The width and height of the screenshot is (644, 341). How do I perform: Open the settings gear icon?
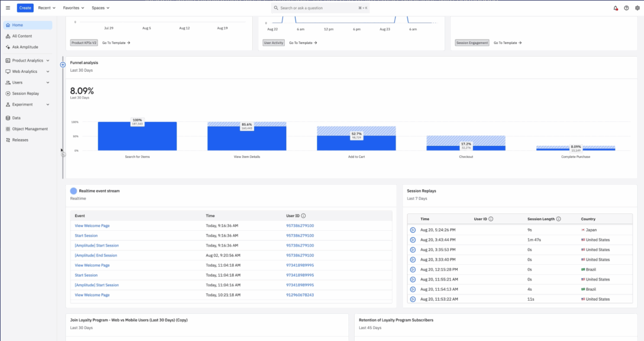pos(636,8)
